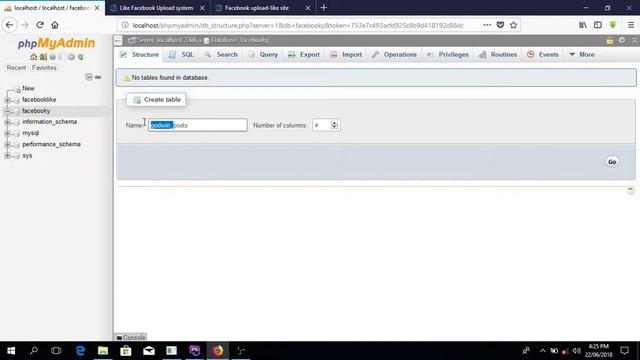
Task: Hide navigation panel toggle in breadcrumb bar
Action: [118, 40]
